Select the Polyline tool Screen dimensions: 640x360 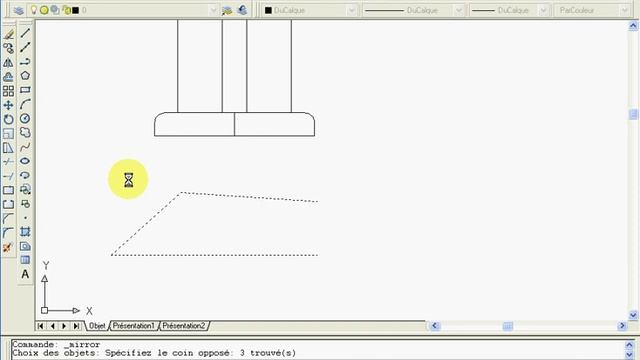tap(25, 61)
